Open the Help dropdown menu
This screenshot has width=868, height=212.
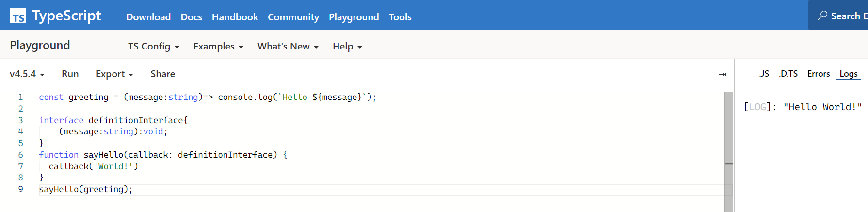tap(347, 46)
